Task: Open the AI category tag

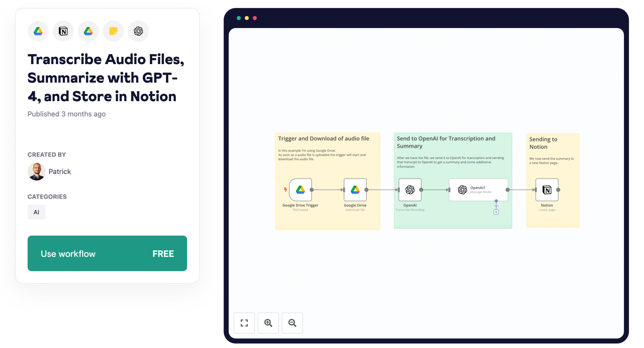Action: click(36, 212)
